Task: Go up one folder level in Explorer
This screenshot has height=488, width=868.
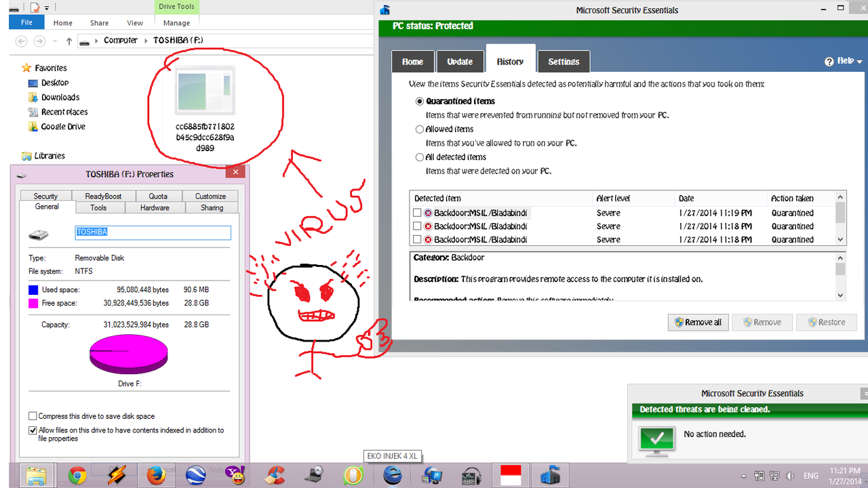Action: [x=68, y=41]
